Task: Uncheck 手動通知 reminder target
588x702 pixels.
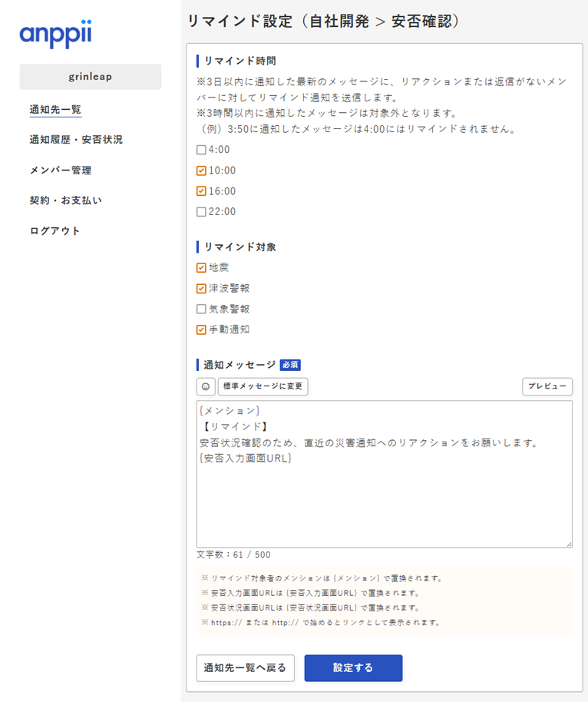Action: tap(201, 330)
